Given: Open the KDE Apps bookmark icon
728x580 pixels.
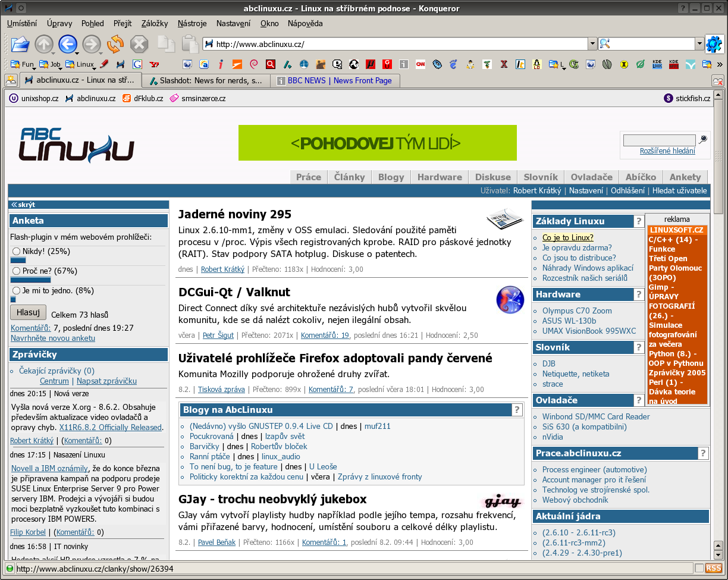Looking at the screenshot, I should click(674, 64).
